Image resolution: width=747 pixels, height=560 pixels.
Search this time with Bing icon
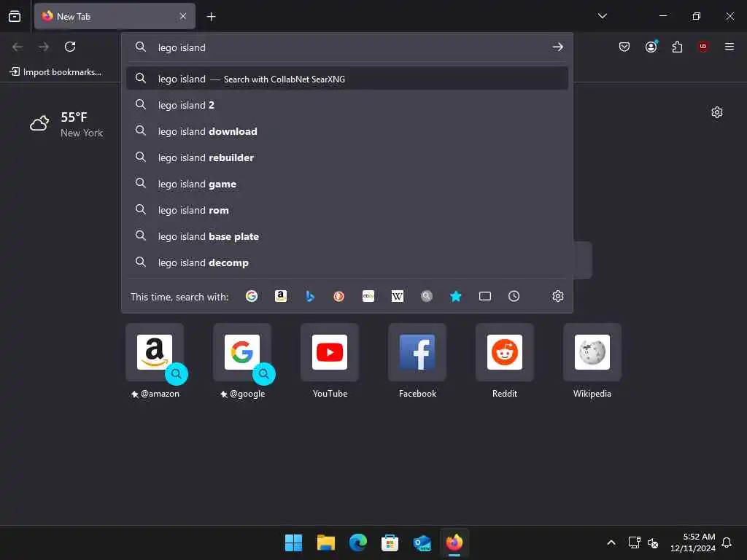[309, 296]
